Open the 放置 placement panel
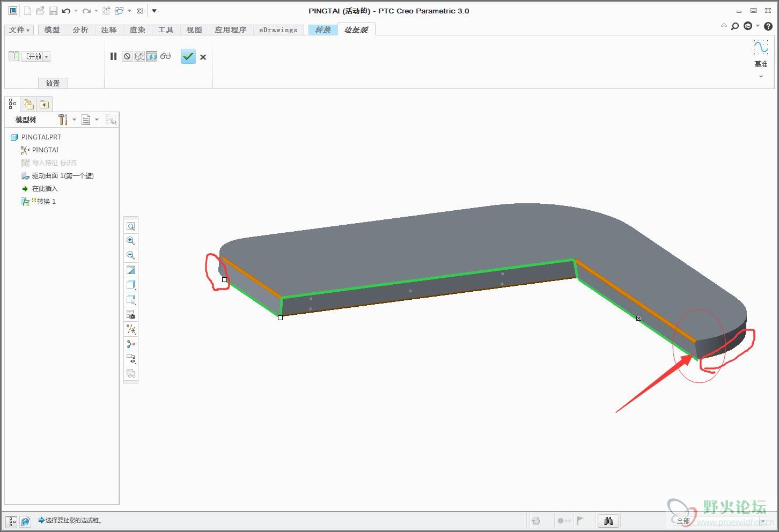This screenshot has height=532, width=779. point(53,83)
